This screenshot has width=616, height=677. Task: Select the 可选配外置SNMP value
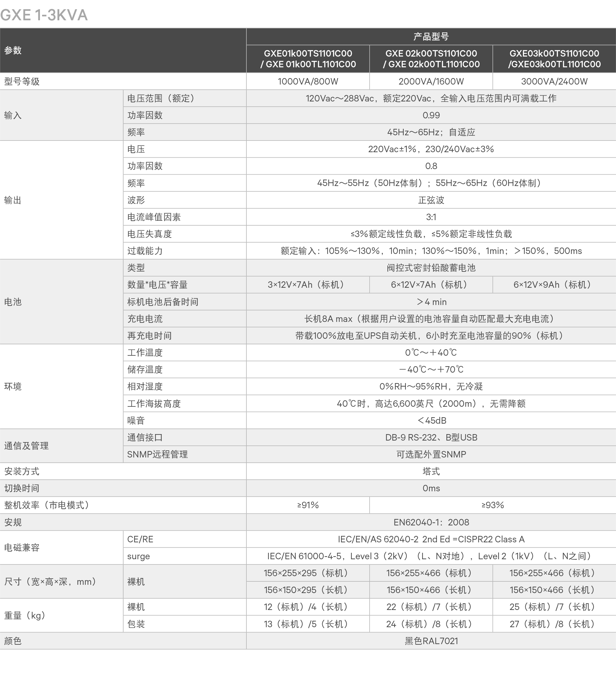pyautogui.click(x=431, y=454)
